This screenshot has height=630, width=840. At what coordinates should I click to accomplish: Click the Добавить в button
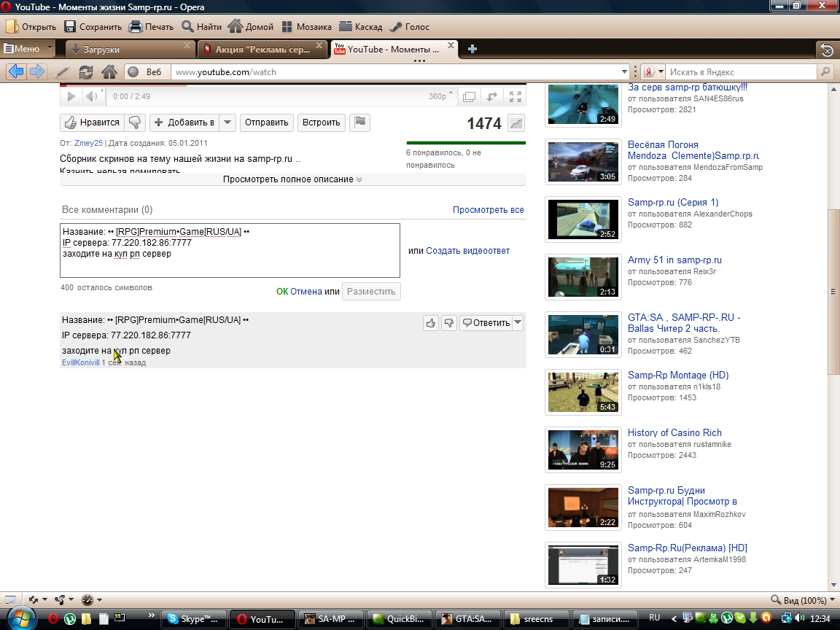(184, 122)
